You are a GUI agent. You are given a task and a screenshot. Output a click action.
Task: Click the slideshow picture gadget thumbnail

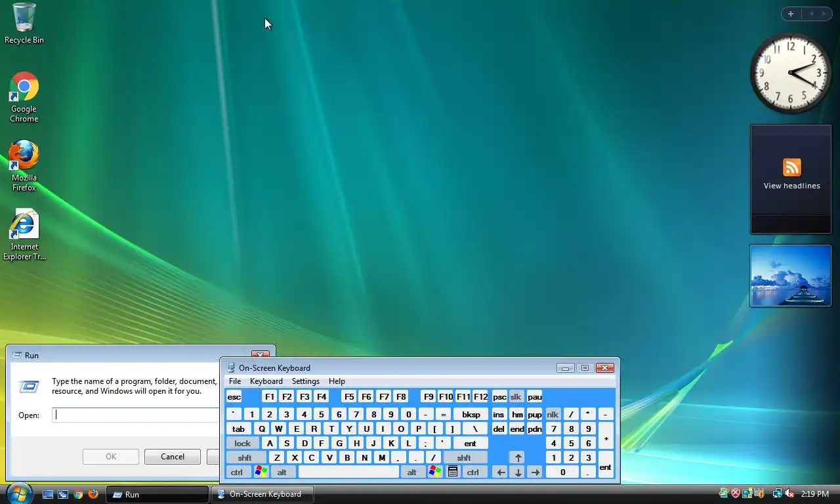coord(790,276)
